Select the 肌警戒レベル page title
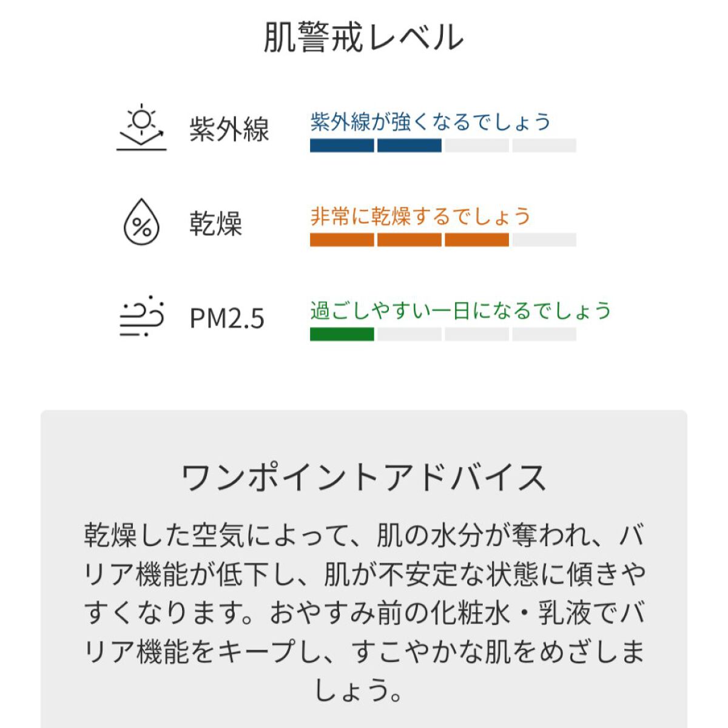The height and width of the screenshot is (728, 728). [x=363, y=36]
